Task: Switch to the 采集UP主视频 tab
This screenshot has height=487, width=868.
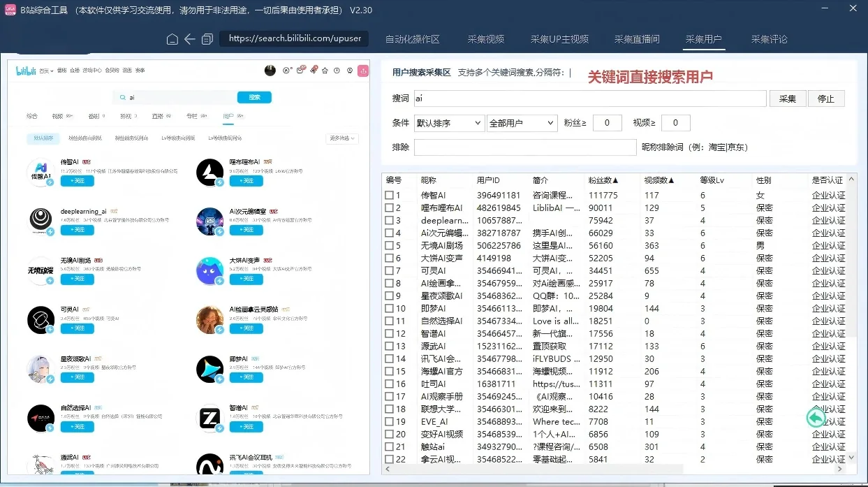Action: coord(559,39)
